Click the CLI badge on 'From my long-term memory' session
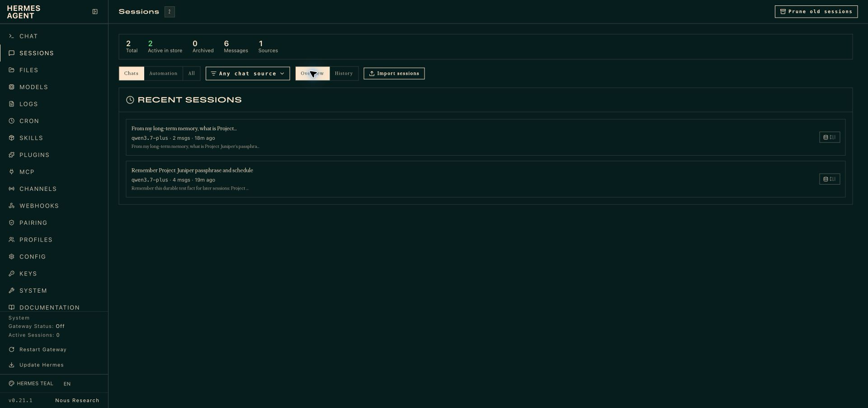 tap(830, 138)
